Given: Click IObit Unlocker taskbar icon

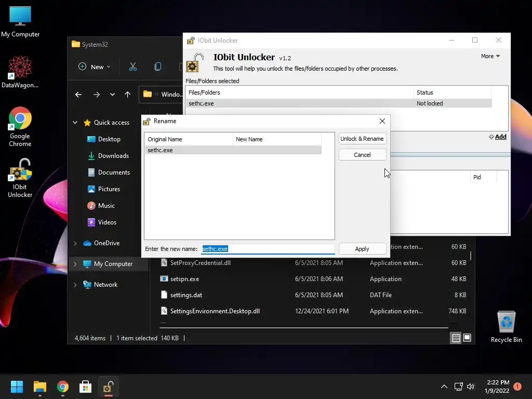Looking at the screenshot, I should 108,387.
